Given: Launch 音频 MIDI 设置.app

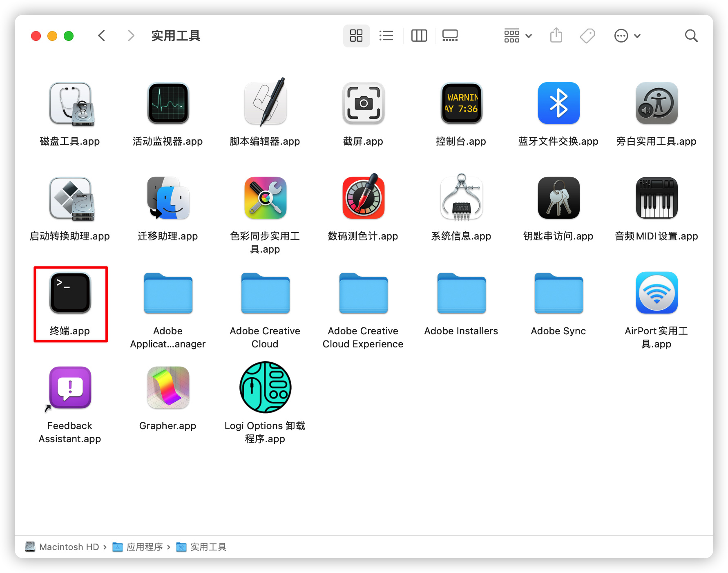Looking at the screenshot, I should coord(656,198).
